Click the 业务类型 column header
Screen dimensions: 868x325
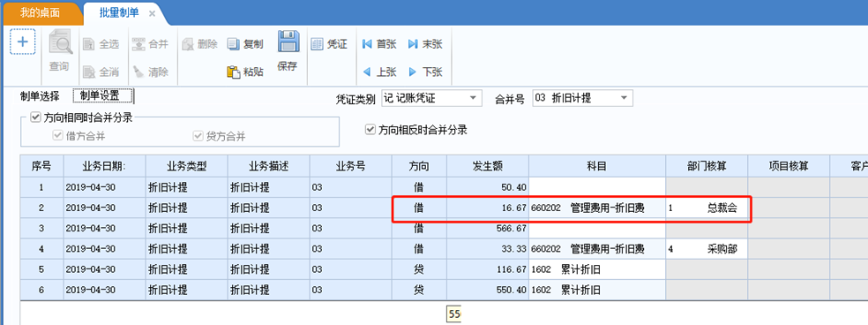(186, 166)
